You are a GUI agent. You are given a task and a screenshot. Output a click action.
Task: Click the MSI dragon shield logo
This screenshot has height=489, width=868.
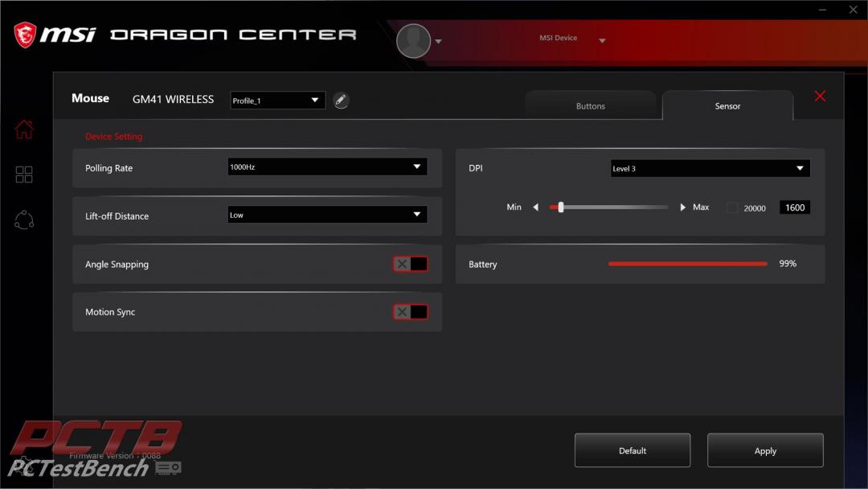click(x=25, y=35)
